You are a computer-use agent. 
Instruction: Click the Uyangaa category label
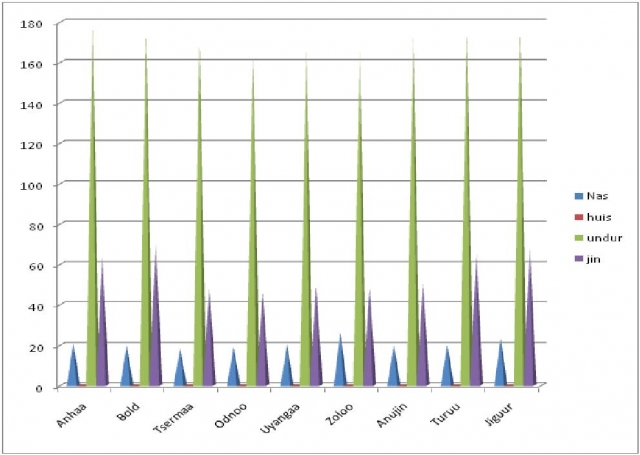[282, 418]
